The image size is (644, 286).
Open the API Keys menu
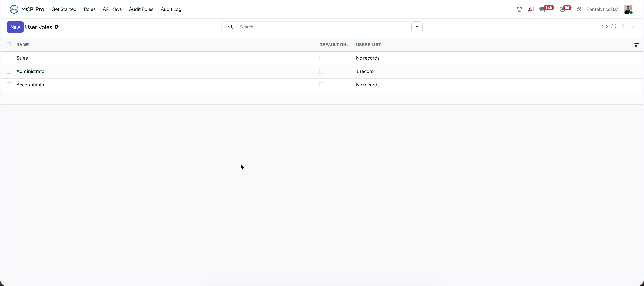112,9
